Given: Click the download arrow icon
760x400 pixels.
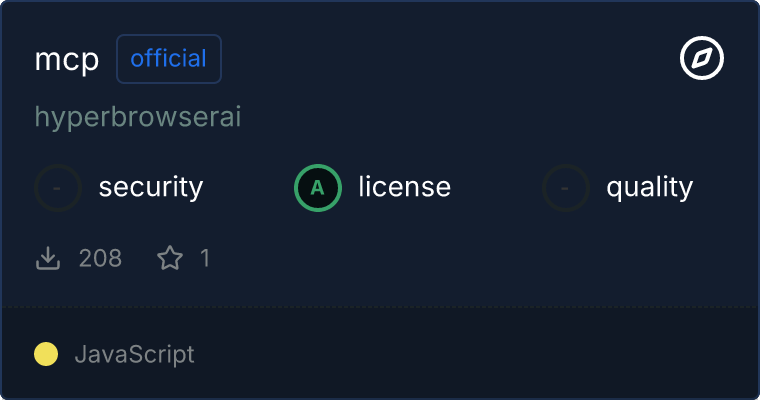Looking at the screenshot, I should coord(48,259).
